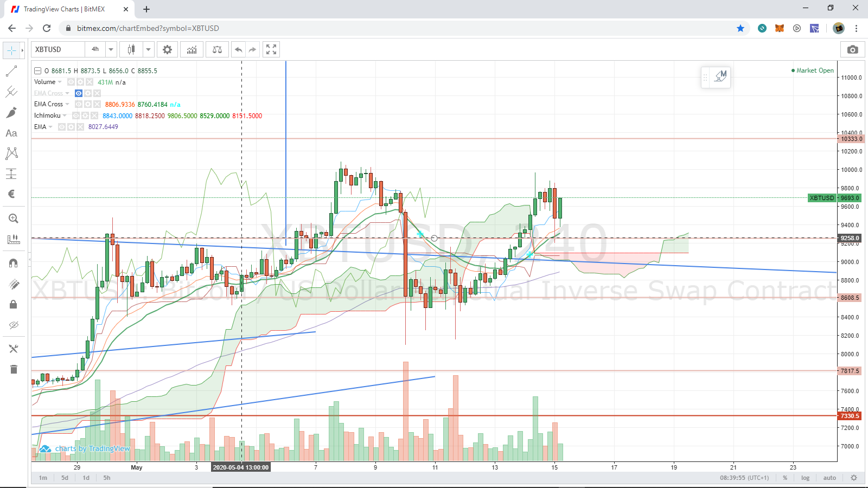
Task: Toggle hide all drawing tools
Action: pyautogui.click(x=14, y=325)
